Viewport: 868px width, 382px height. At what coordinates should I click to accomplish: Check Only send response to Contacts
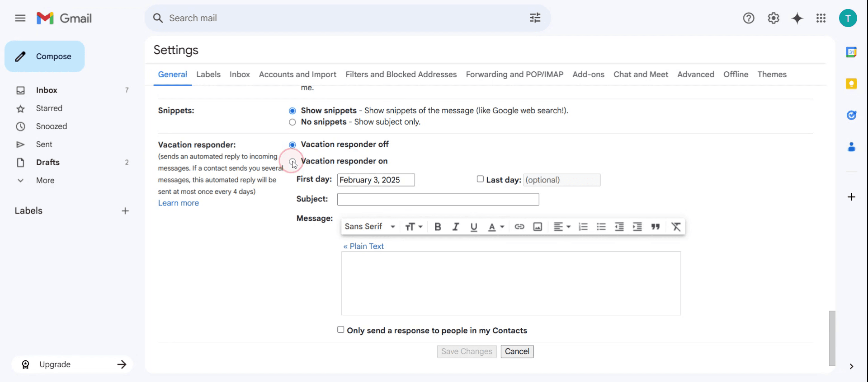[x=341, y=330]
